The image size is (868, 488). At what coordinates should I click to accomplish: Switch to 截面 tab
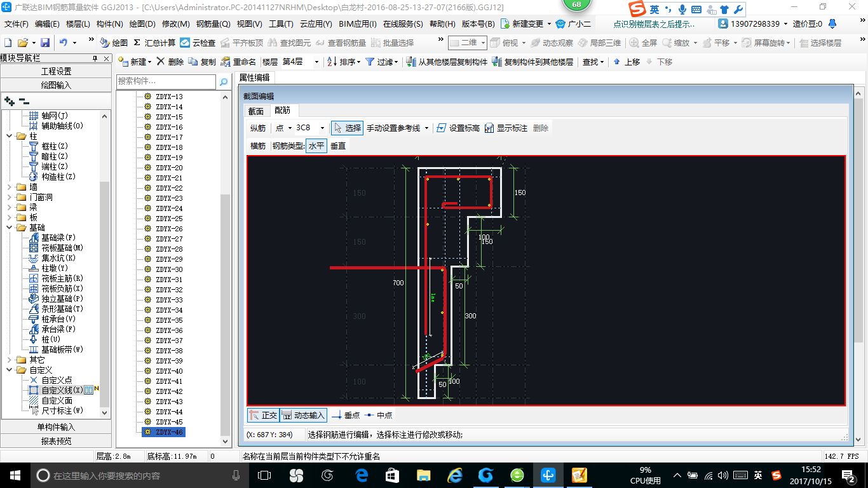[256, 111]
